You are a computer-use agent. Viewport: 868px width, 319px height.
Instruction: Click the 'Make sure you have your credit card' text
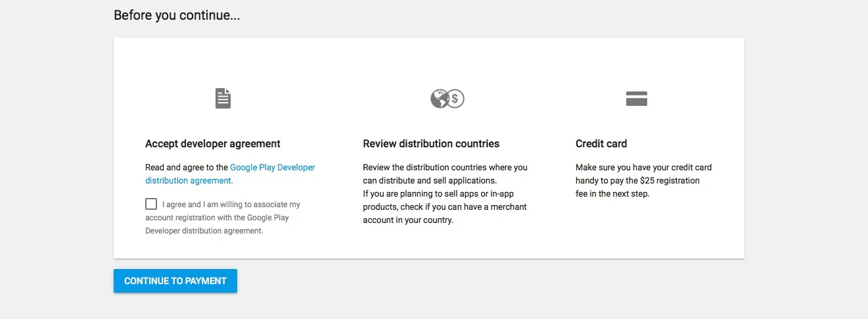point(644,168)
